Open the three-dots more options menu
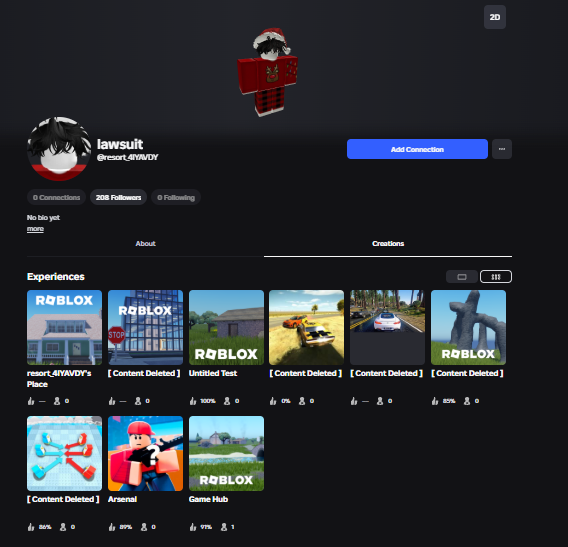Viewport: 568px width, 547px height. tap(502, 149)
